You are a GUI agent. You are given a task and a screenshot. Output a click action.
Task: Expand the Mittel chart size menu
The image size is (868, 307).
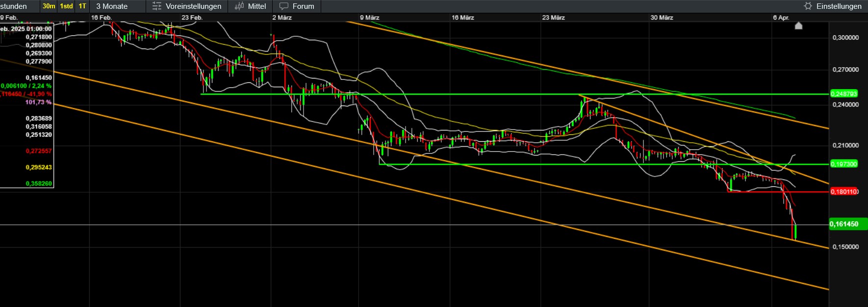tap(251, 6)
